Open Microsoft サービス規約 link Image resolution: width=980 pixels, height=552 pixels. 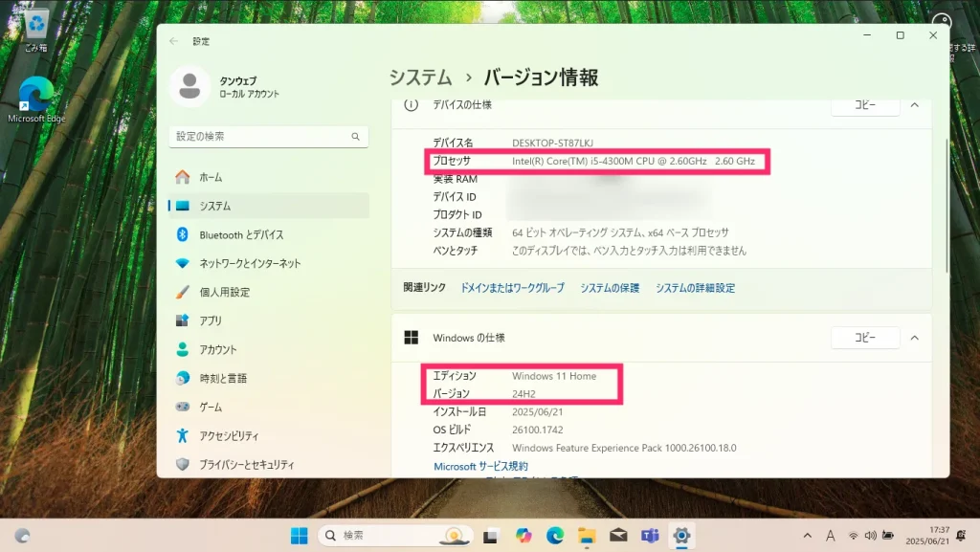(x=480, y=467)
